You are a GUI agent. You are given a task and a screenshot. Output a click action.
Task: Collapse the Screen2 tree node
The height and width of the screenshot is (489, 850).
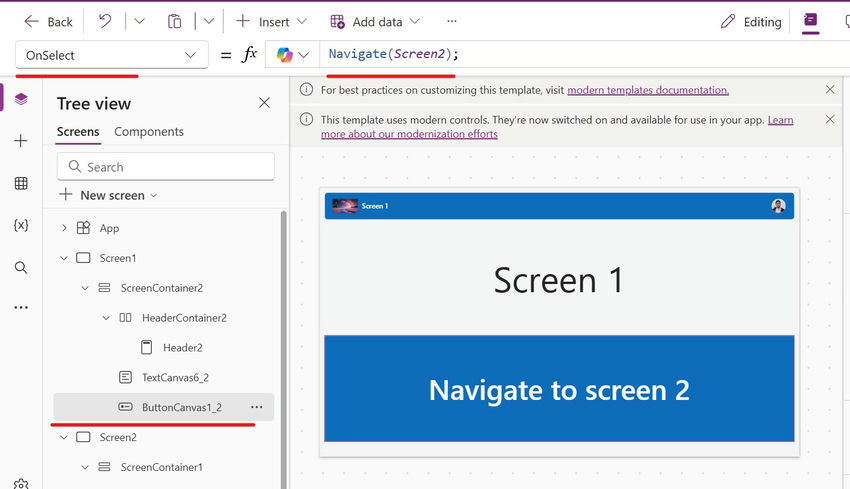64,437
